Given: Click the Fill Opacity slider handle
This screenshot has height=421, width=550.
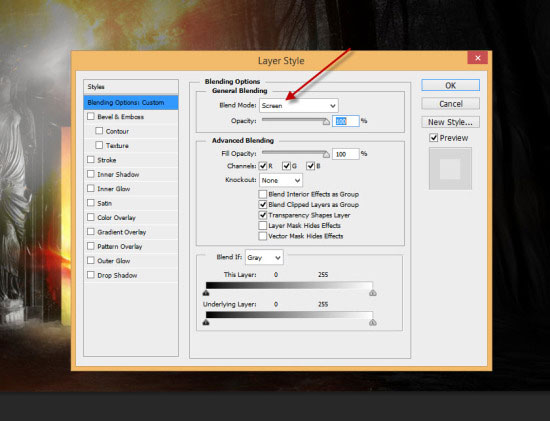Looking at the screenshot, I should tap(326, 155).
